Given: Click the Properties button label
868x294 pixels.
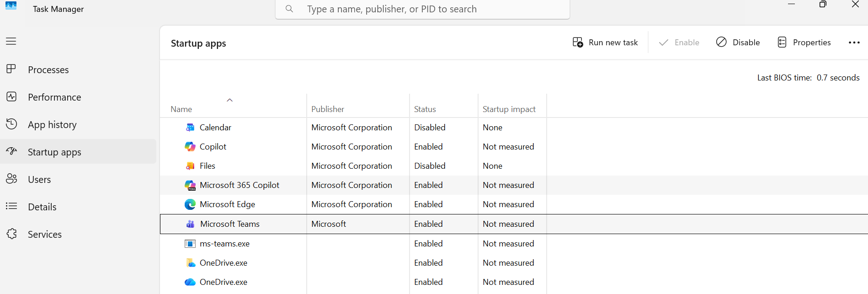Looking at the screenshot, I should [x=812, y=43].
